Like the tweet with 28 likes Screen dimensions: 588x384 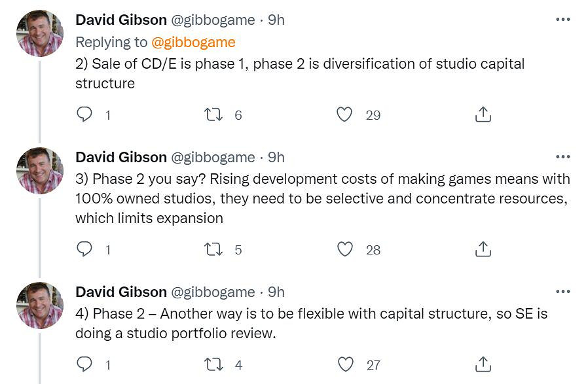click(344, 249)
